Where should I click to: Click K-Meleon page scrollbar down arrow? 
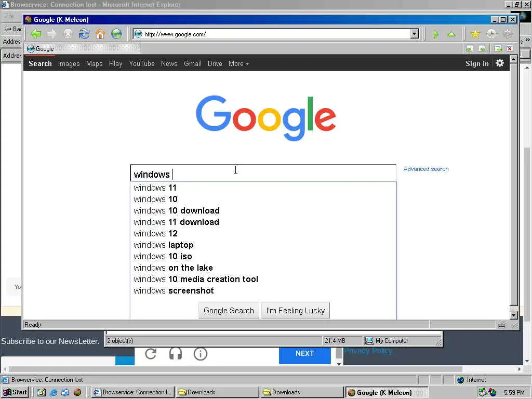pyautogui.click(x=514, y=315)
